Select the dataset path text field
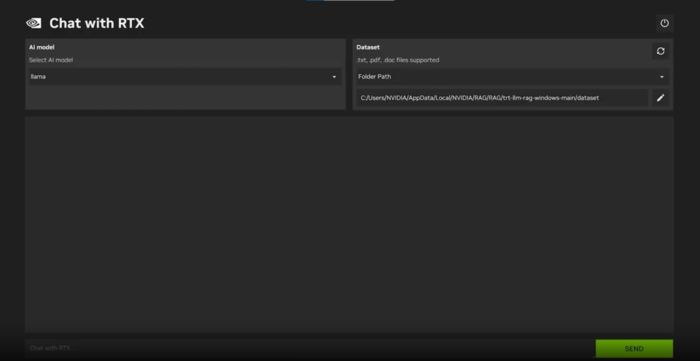The width and height of the screenshot is (700, 361). point(502,98)
